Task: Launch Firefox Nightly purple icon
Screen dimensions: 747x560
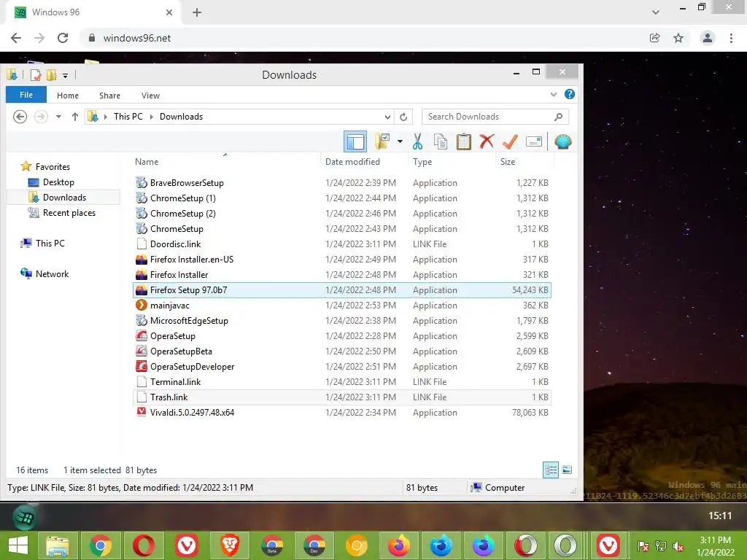Action: point(484,545)
